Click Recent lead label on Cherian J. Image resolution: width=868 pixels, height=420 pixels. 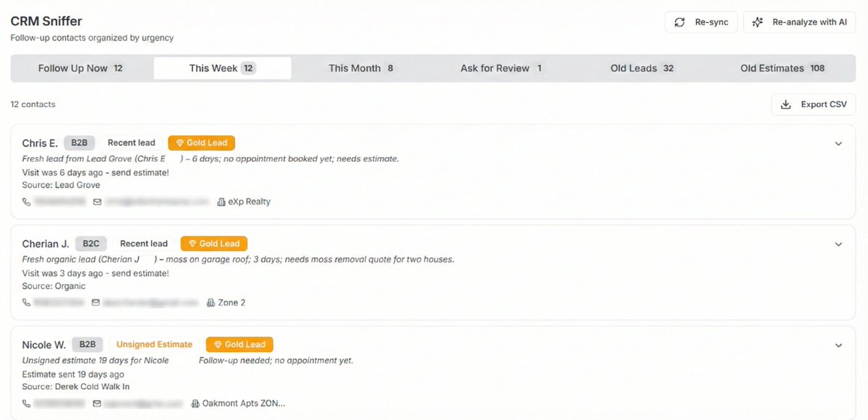point(144,244)
